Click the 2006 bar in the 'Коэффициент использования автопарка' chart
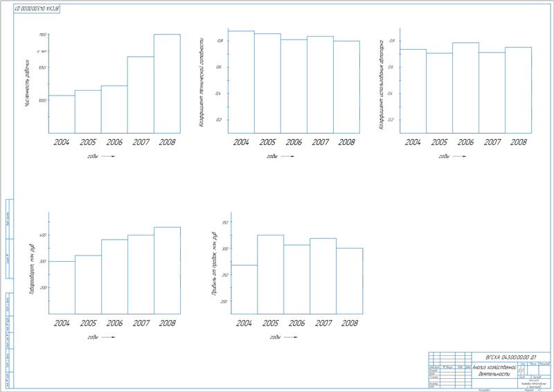This screenshot has width=554, height=392. pos(465,88)
